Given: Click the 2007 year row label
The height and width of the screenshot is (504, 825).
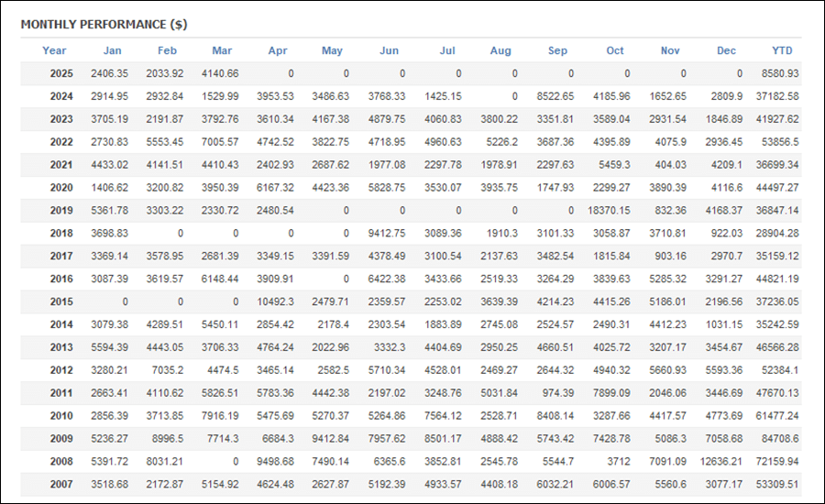Looking at the screenshot, I should (x=61, y=484).
